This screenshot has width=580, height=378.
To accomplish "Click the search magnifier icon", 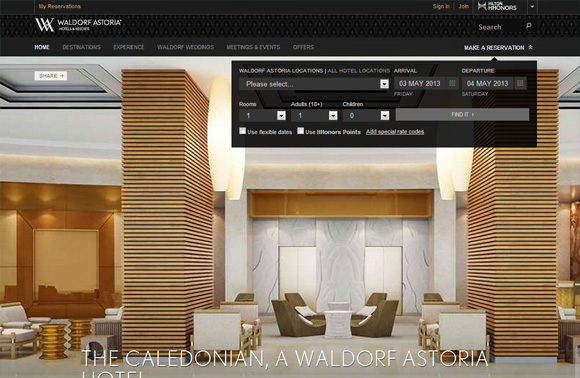I will click(529, 26).
